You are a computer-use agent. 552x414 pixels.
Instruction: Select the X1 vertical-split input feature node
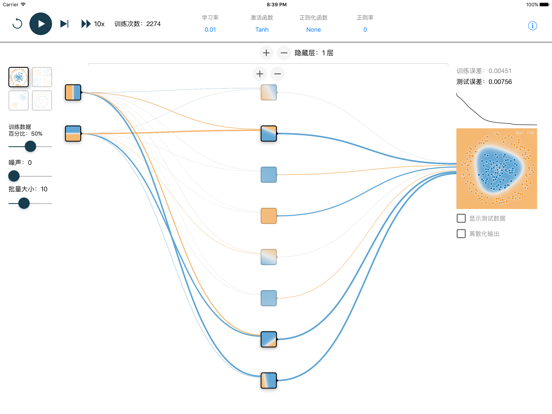point(73,92)
